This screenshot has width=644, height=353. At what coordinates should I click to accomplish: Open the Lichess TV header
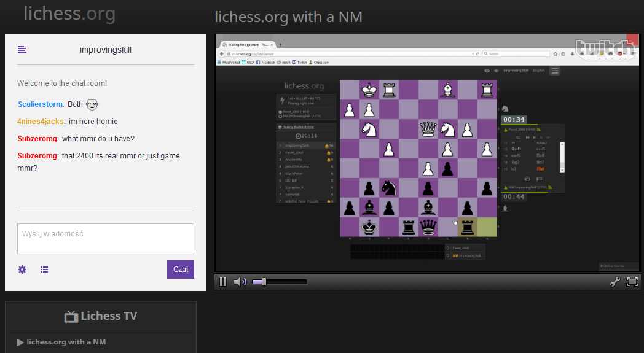pyautogui.click(x=101, y=316)
